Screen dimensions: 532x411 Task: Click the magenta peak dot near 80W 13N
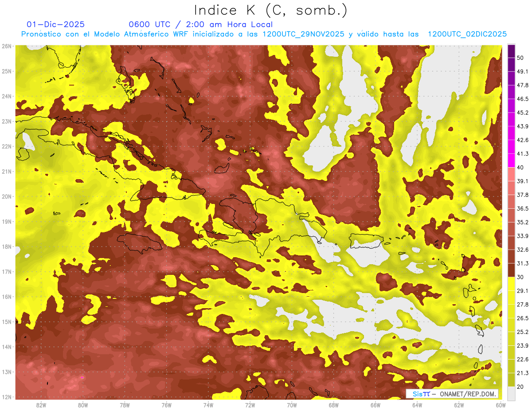82,377
